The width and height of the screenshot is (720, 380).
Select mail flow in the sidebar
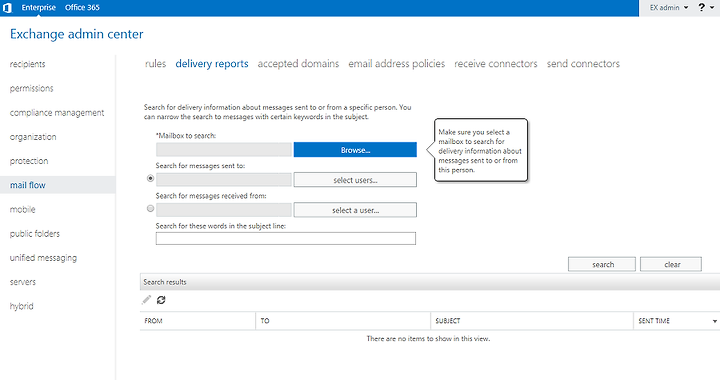click(x=57, y=185)
